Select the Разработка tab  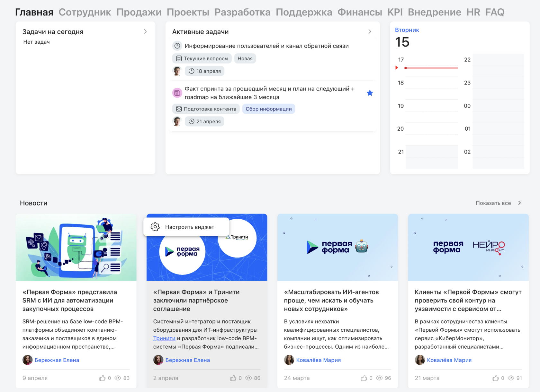pos(242,12)
